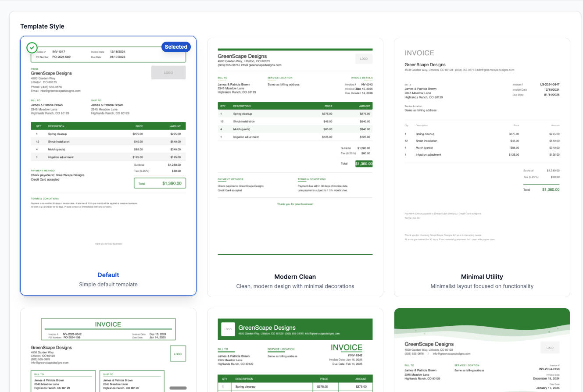The width and height of the screenshot is (583, 392).
Task: Click the LOGO placeholder in the wave-style template
Action: click(550, 347)
